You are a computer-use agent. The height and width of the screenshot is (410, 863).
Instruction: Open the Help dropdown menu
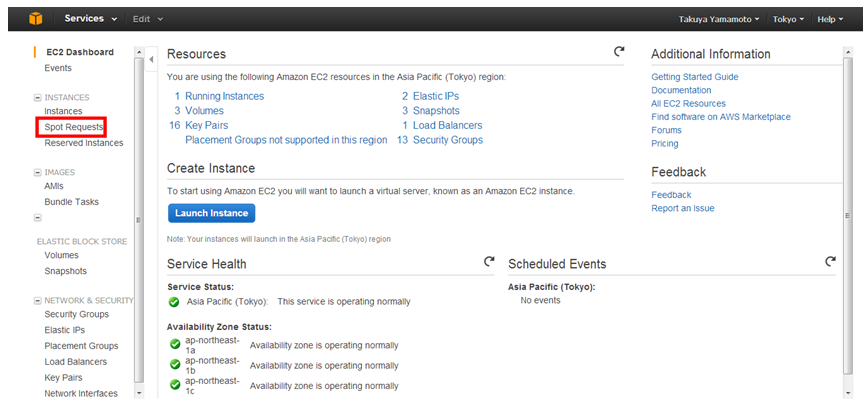(830, 19)
